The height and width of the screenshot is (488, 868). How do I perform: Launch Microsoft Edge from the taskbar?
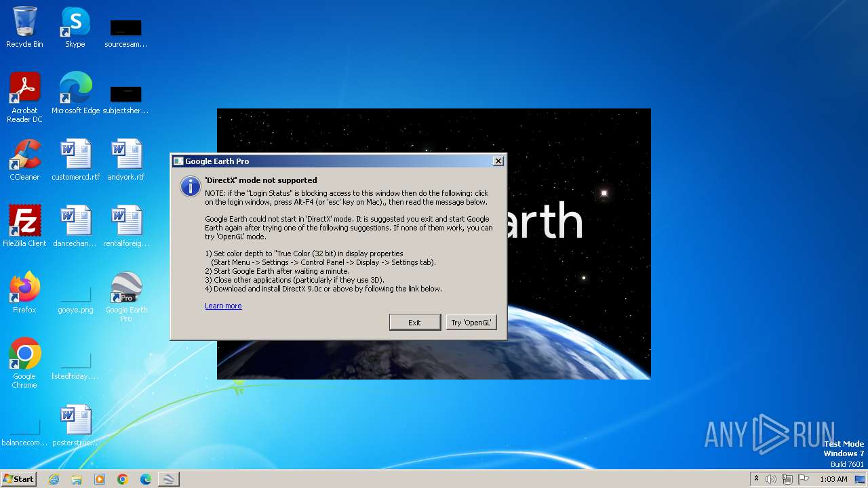point(146,479)
